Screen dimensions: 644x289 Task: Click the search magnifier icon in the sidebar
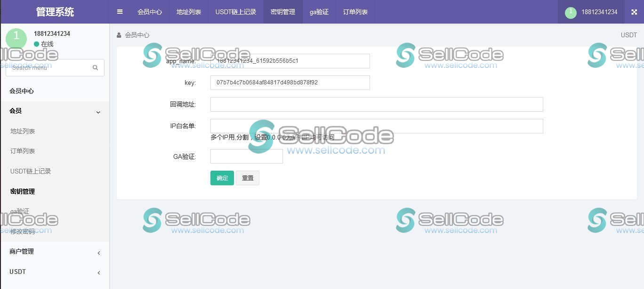pyautogui.click(x=95, y=67)
